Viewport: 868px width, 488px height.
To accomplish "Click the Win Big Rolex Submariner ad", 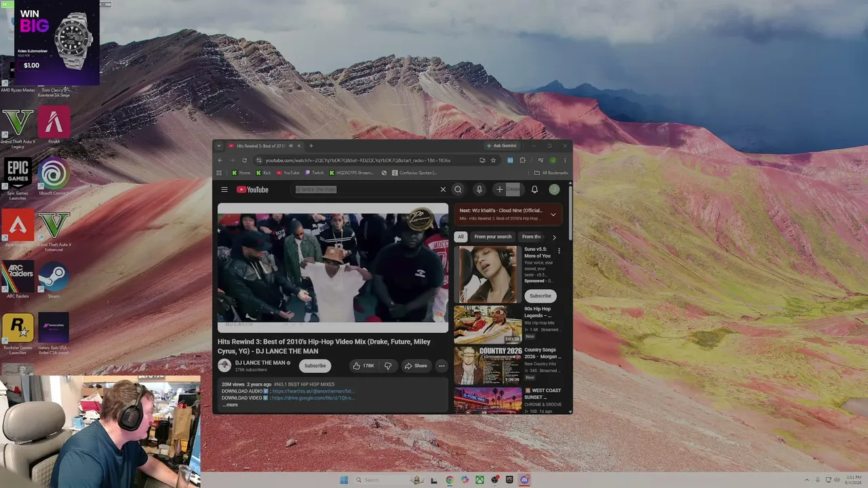I will (x=57, y=42).
